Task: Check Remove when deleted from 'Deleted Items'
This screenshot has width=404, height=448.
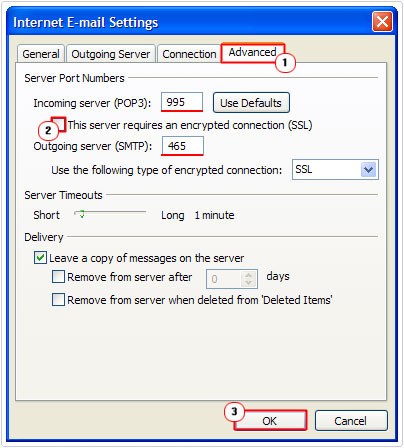Action: click(x=58, y=299)
